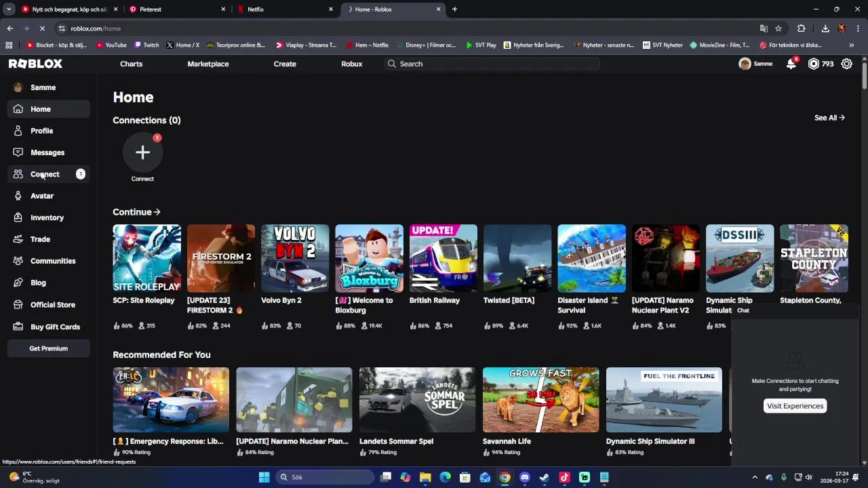Stop loading the page with the X button

[x=42, y=28]
